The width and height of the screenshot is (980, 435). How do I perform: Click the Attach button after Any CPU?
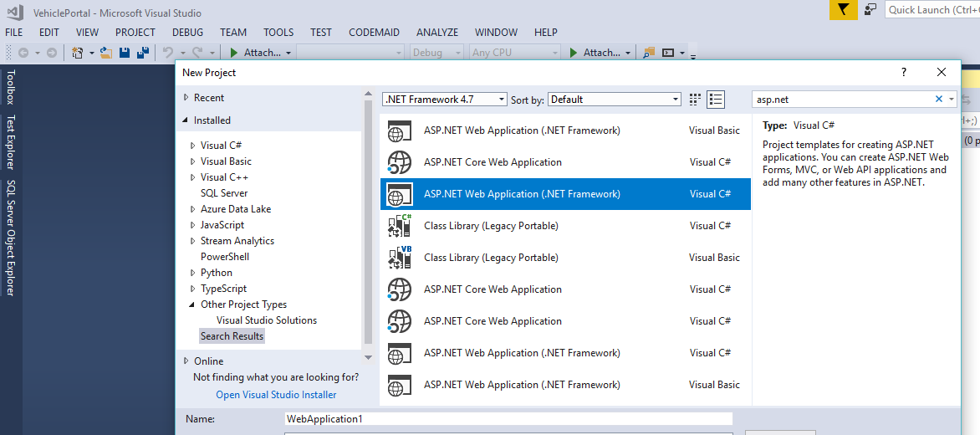point(600,53)
